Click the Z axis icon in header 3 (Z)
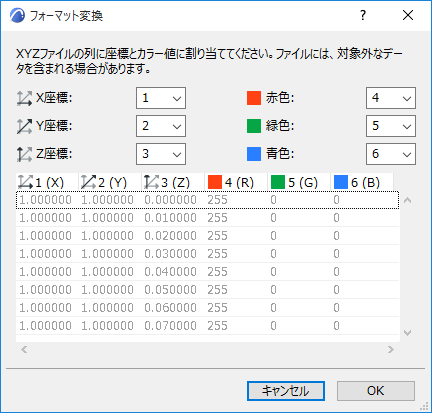The image size is (432, 413). point(151,182)
